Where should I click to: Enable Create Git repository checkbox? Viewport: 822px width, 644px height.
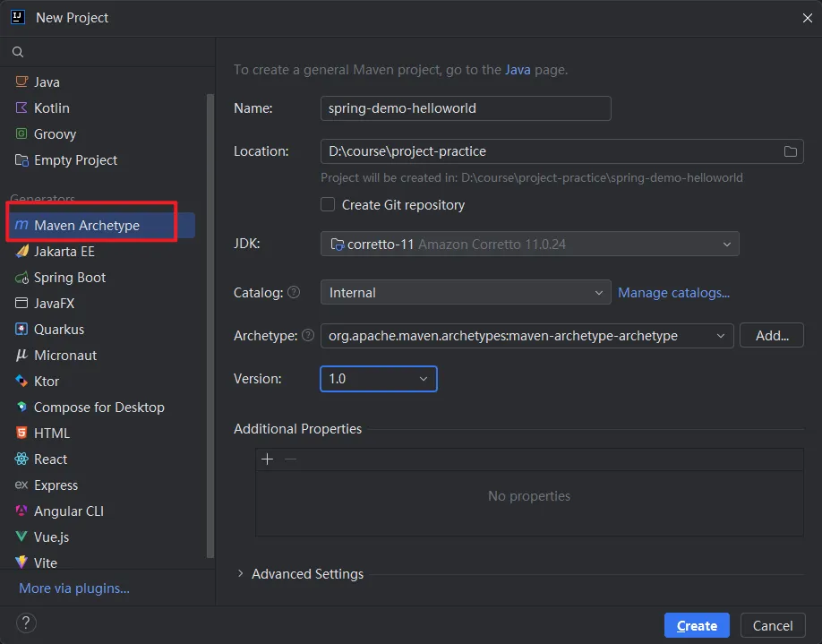click(328, 204)
